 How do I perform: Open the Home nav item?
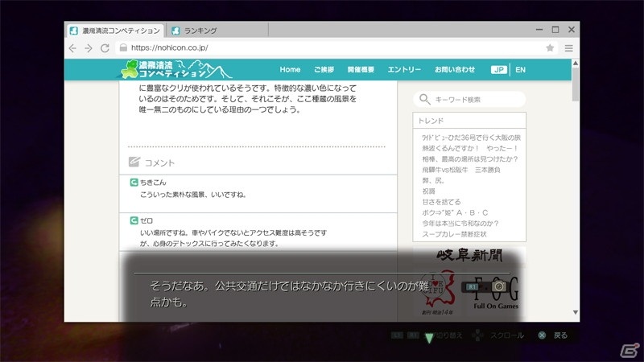[x=290, y=70]
